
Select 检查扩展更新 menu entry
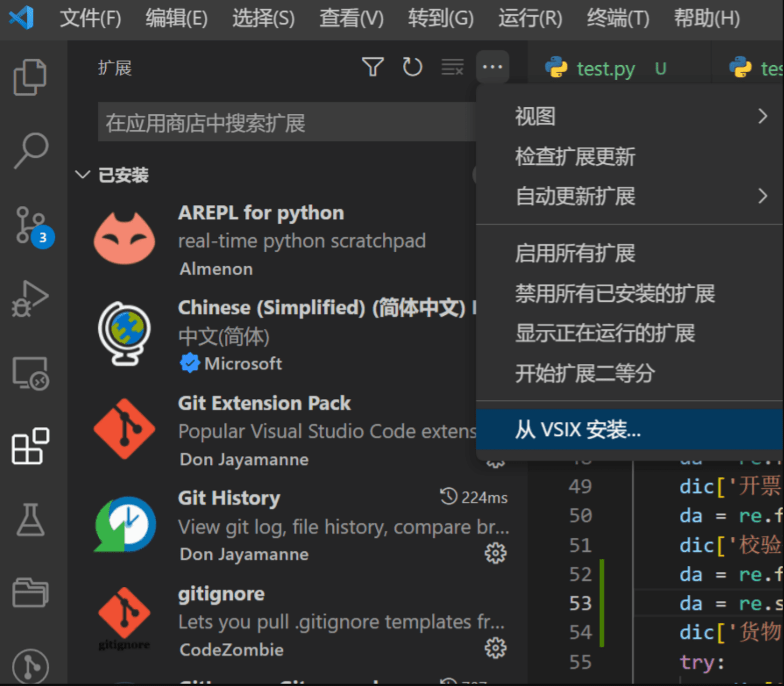[x=630, y=156]
